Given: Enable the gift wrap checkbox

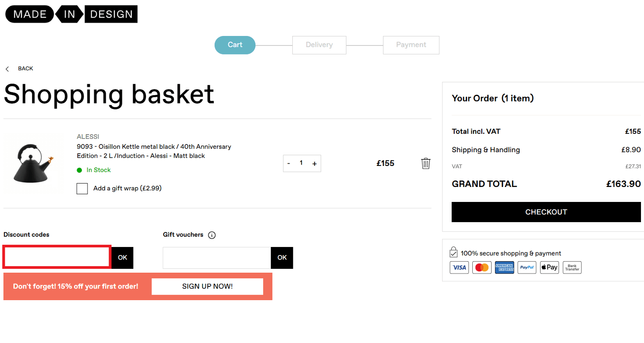Looking at the screenshot, I should click(x=82, y=189).
